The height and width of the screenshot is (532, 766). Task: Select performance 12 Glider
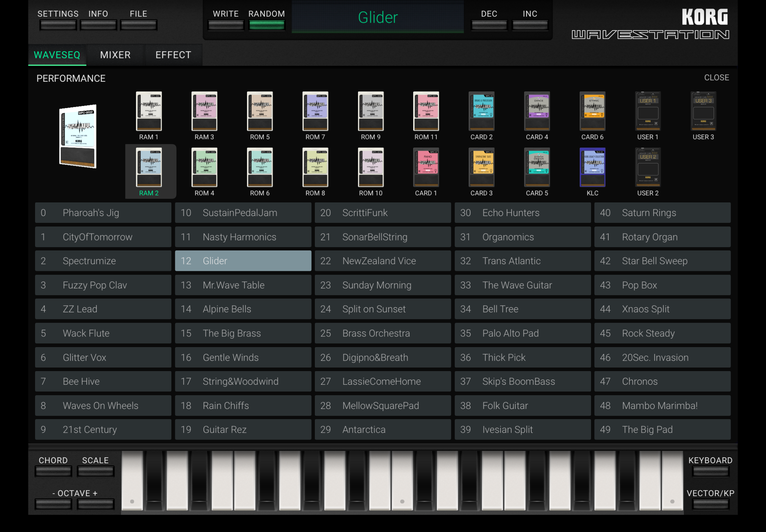click(243, 261)
